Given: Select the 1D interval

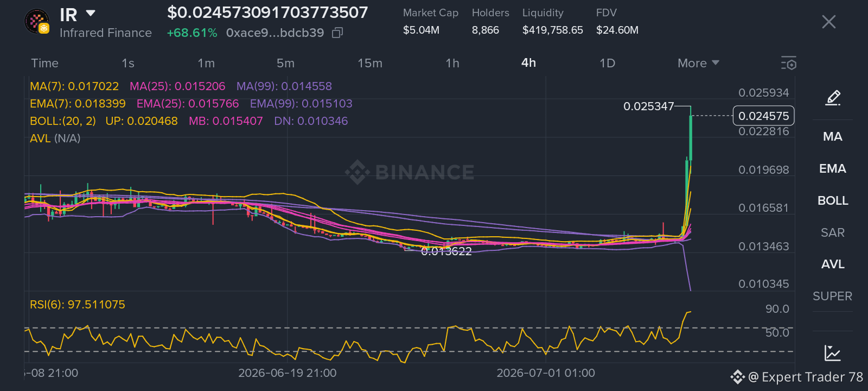Looking at the screenshot, I should 608,63.
